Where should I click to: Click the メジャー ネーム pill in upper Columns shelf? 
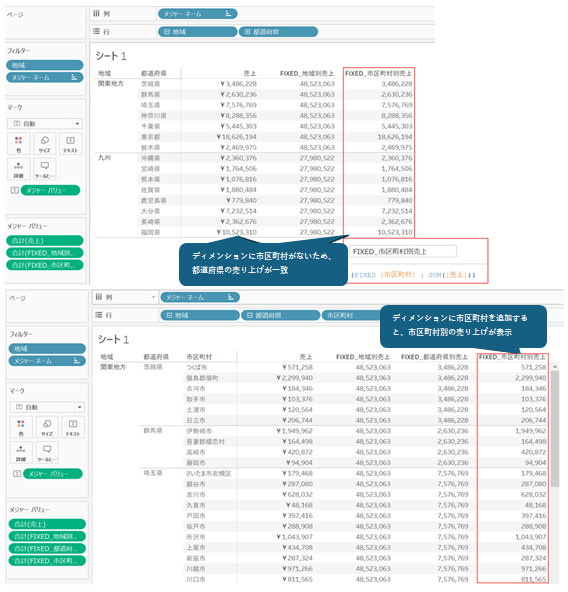click(x=198, y=14)
